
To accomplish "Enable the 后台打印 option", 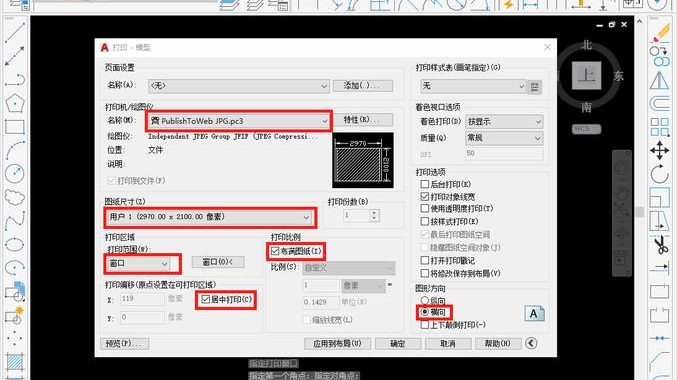I will tap(425, 184).
